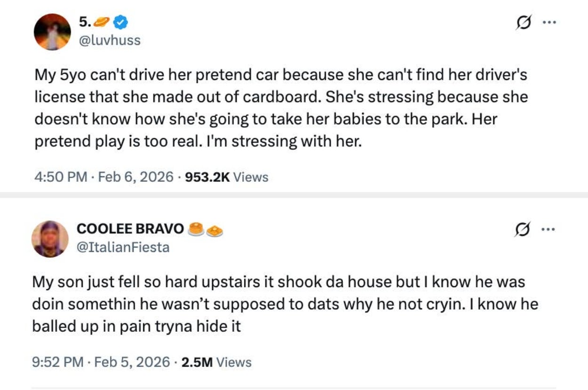Click the 9:52 PM timestamp
Image resolution: width=588 pixels, height=390 pixels.
click(58, 362)
